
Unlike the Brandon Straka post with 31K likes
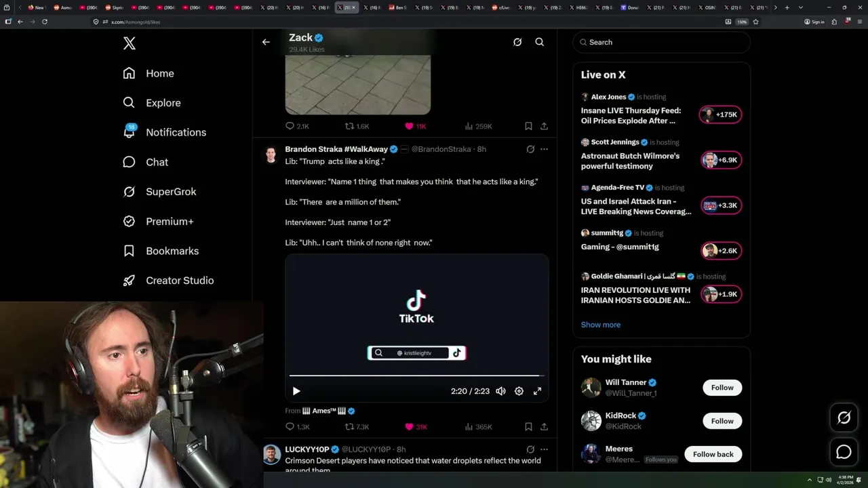[x=416, y=427]
